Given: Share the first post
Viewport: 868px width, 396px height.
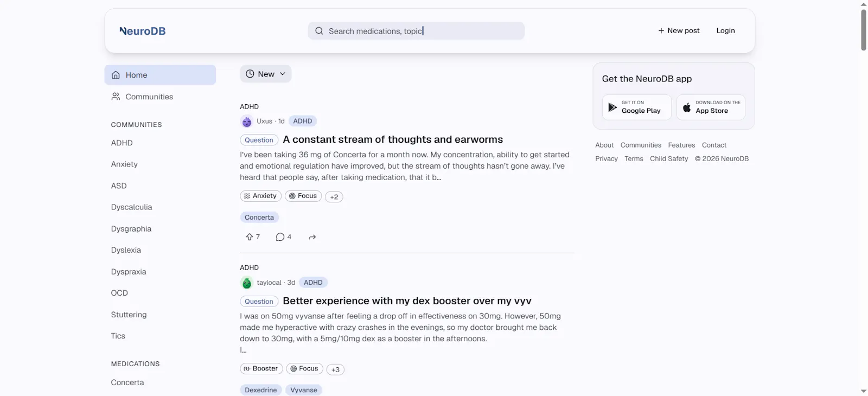Looking at the screenshot, I should tap(312, 237).
